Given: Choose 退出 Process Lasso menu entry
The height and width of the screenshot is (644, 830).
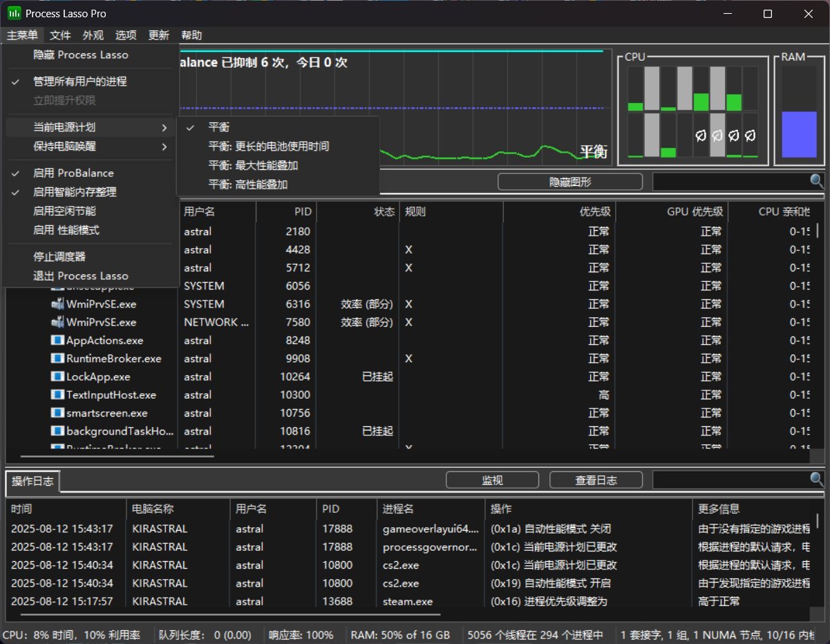Looking at the screenshot, I should pyautogui.click(x=90, y=276).
